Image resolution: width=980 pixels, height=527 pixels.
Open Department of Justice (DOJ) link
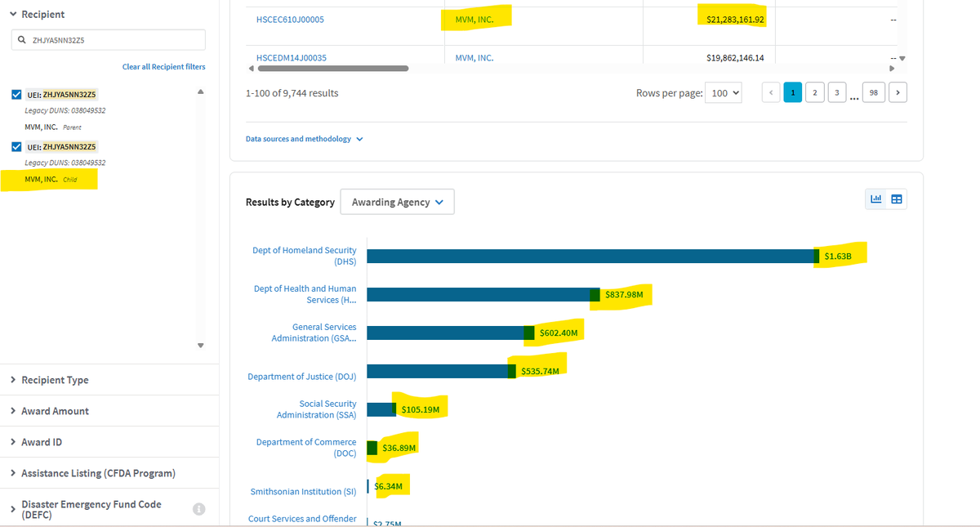[302, 376]
